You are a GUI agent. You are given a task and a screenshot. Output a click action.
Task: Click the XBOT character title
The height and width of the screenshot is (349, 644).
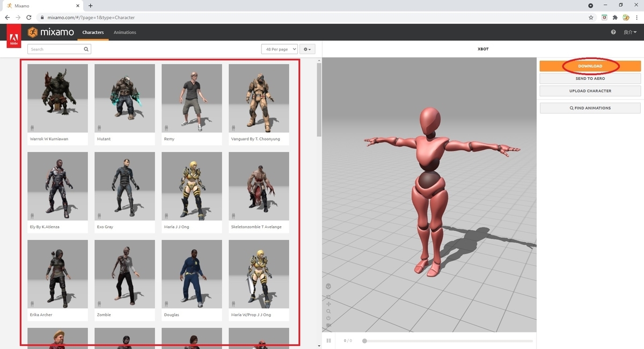tap(484, 49)
